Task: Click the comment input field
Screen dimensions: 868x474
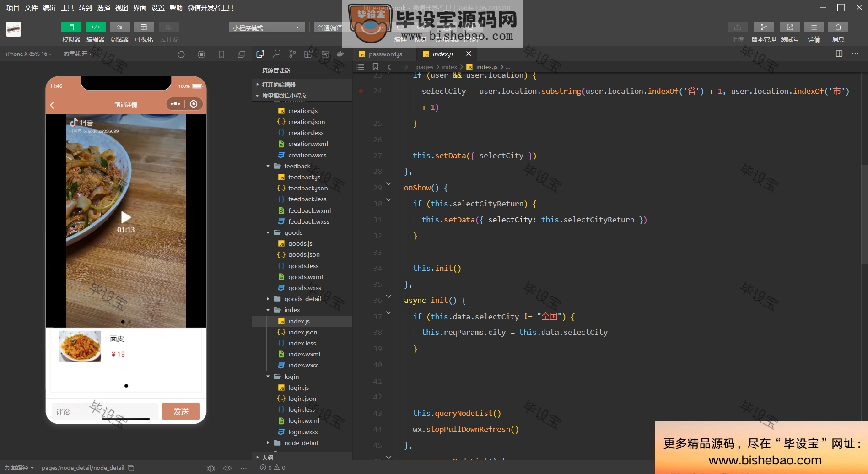Action: point(105,411)
